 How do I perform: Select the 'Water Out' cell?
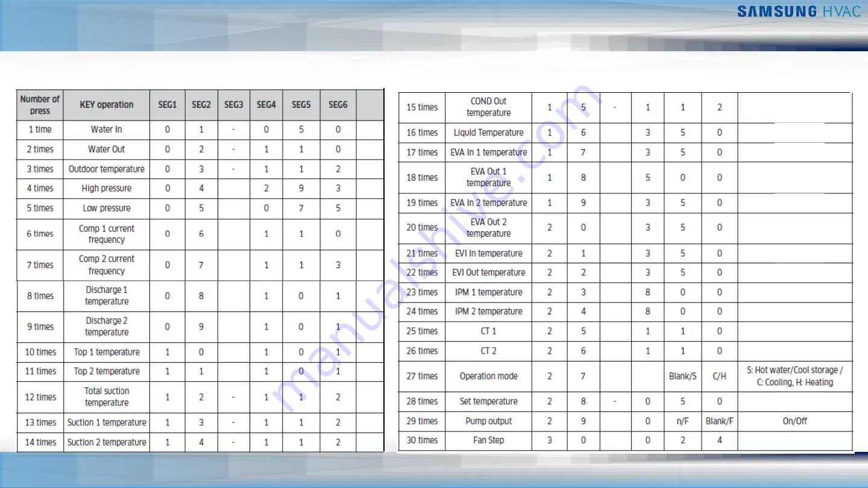(x=107, y=149)
